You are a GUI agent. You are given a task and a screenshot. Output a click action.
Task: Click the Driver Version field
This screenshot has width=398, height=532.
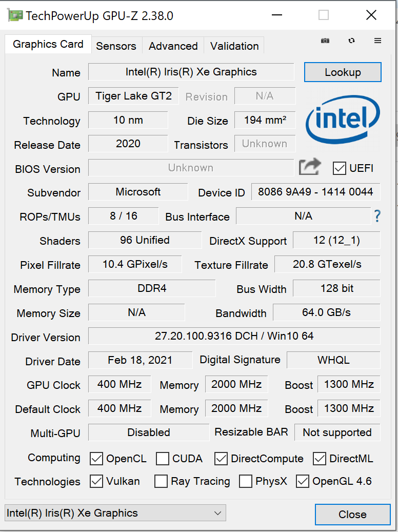234,336
